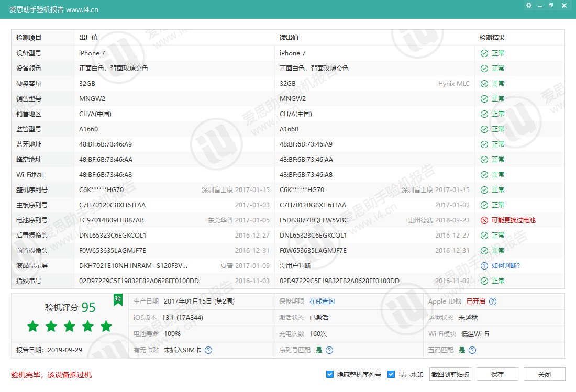Click the first green rating star
576x392 pixels.
[x=33, y=326]
